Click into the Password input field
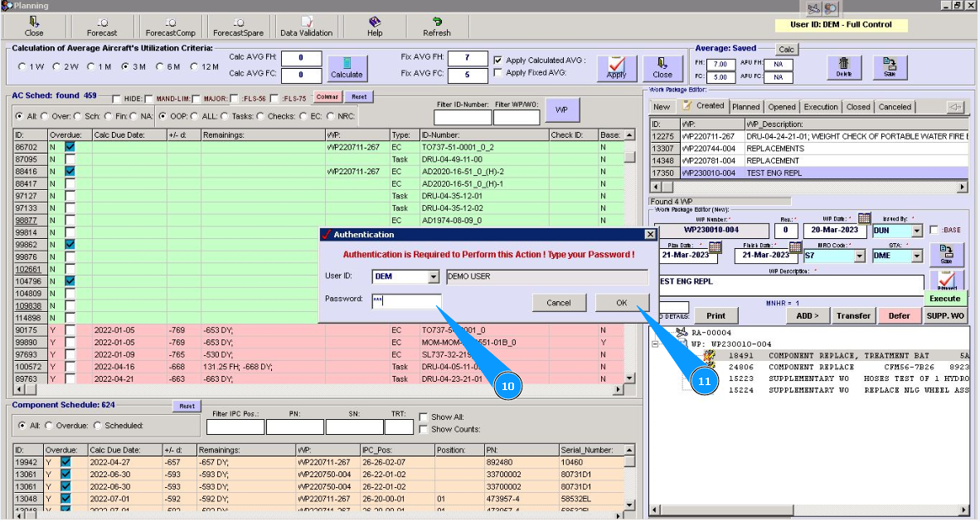Screen dimensions: 980x522 (x=406, y=301)
